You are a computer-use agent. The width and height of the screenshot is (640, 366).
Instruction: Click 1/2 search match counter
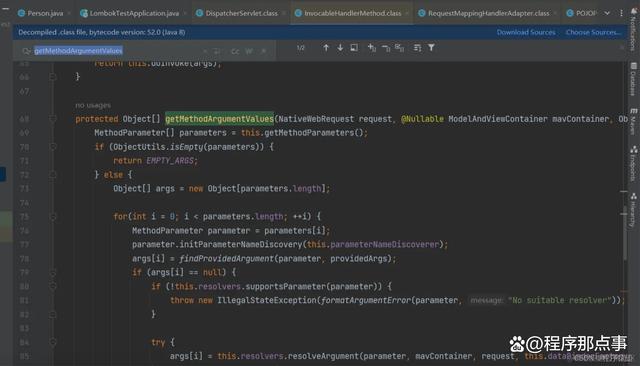300,48
